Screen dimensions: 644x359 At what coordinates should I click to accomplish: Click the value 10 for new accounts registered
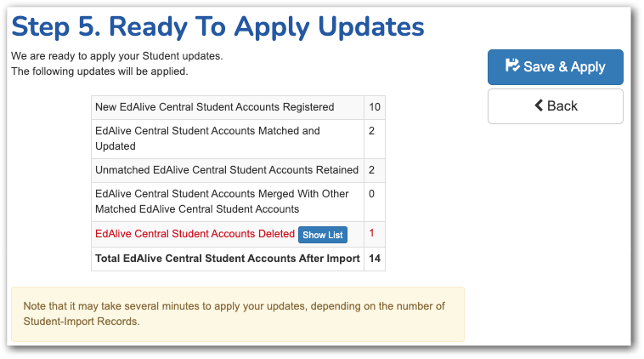[374, 107]
